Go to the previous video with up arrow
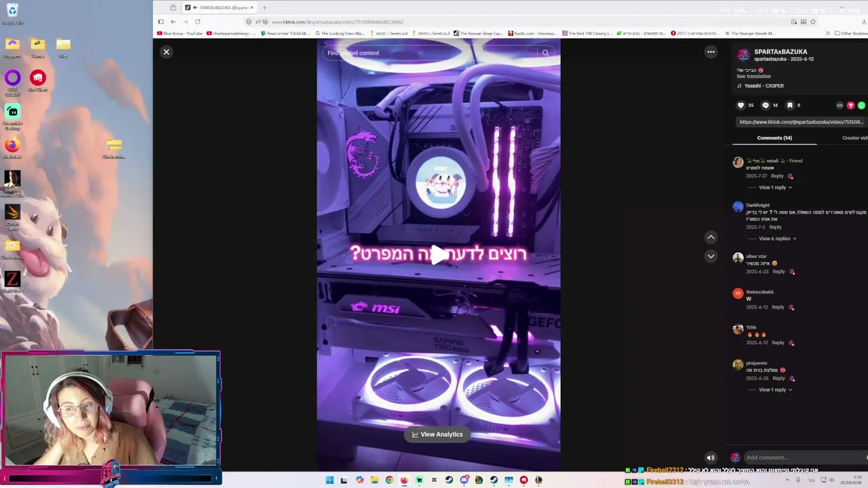 tap(711, 237)
